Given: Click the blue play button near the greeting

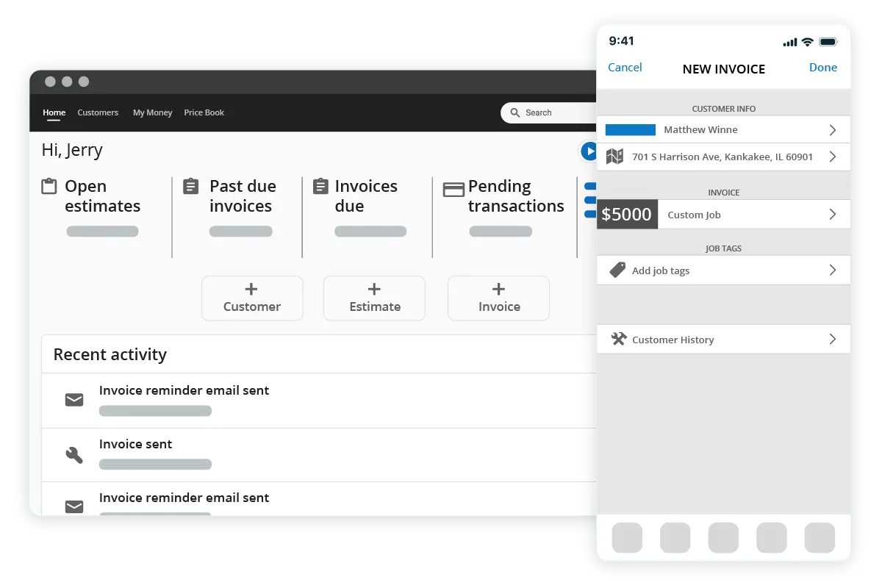Looking at the screenshot, I should click(x=589, y=151).
